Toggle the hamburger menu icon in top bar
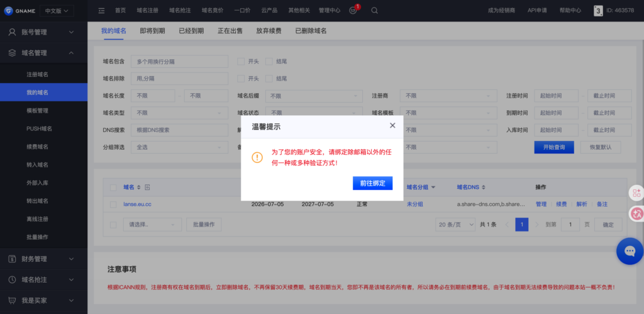This screenshot has width=644, height=314. coord(101,11)
